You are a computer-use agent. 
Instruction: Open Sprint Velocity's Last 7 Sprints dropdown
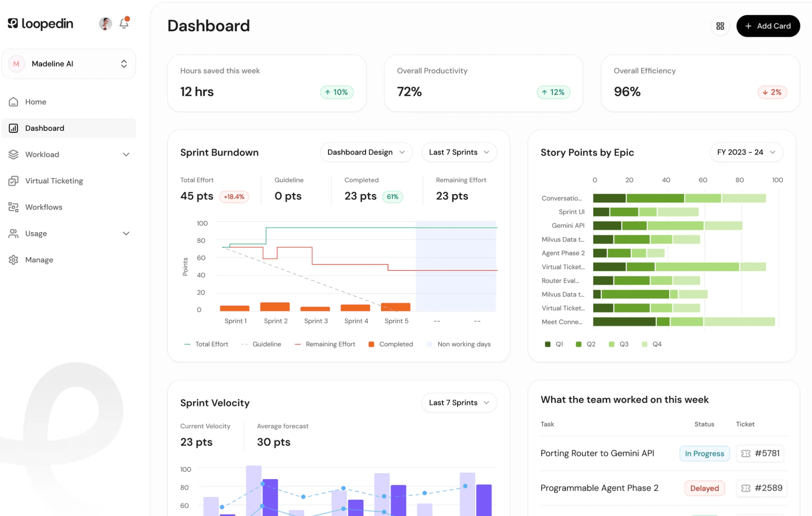pos(459,403)
